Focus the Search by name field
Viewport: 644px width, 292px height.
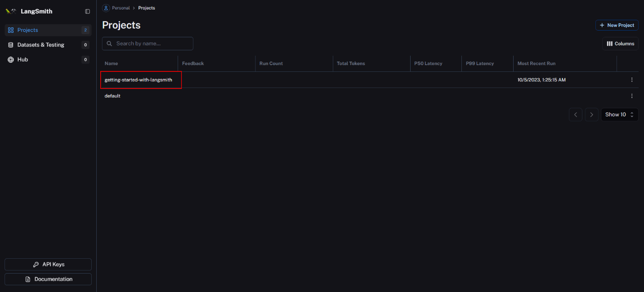[x=152, y=44]
